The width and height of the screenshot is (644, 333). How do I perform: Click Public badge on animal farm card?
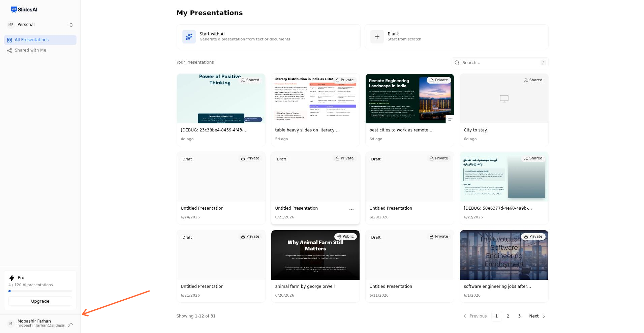coord(345,237)
